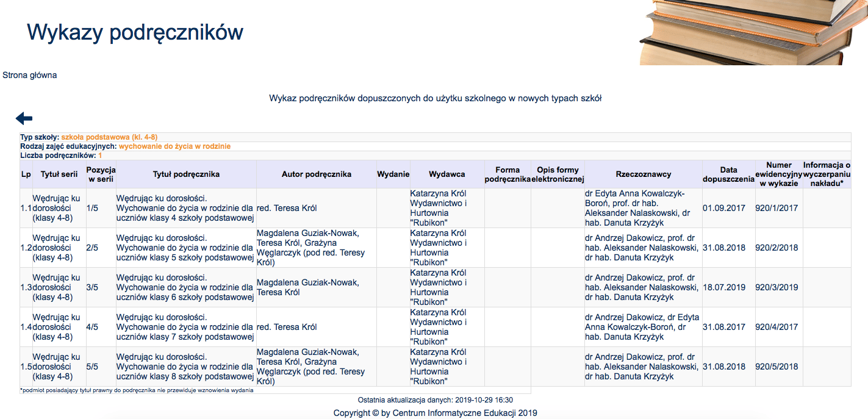Viewport: 868px width, 419px height.
Task: Click the authors cell in row 1.5
Action: (317, 367)
